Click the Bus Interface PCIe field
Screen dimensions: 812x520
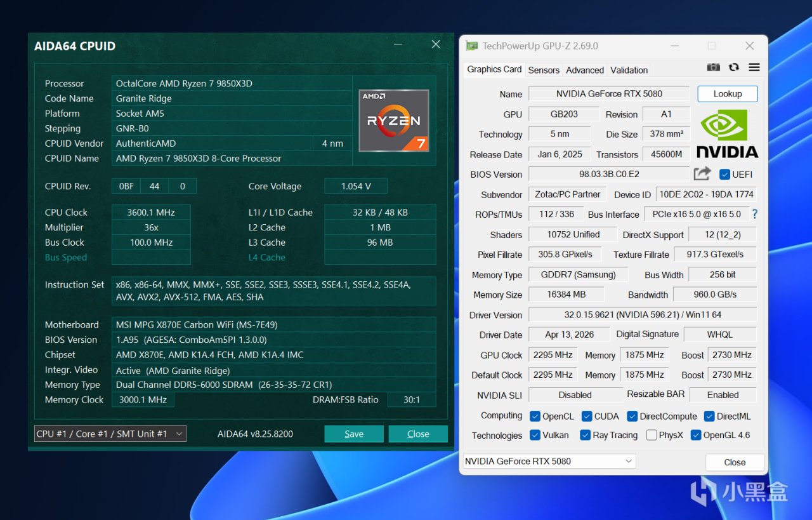click(697, 215)
